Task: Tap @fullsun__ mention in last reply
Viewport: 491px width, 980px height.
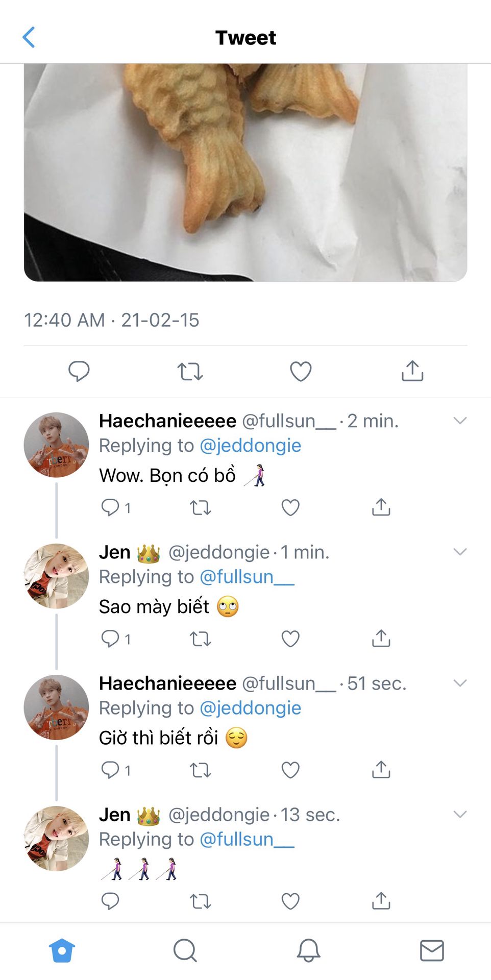Action: pos(247,839)
